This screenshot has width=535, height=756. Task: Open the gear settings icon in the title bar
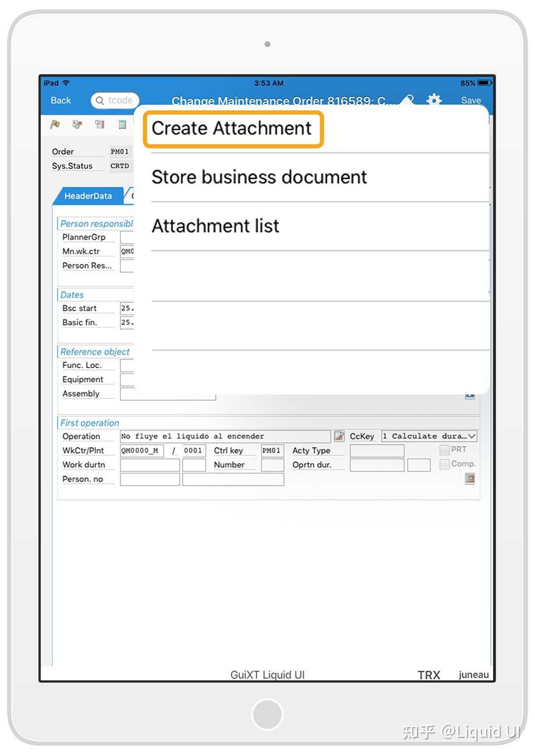click(434, 100)
